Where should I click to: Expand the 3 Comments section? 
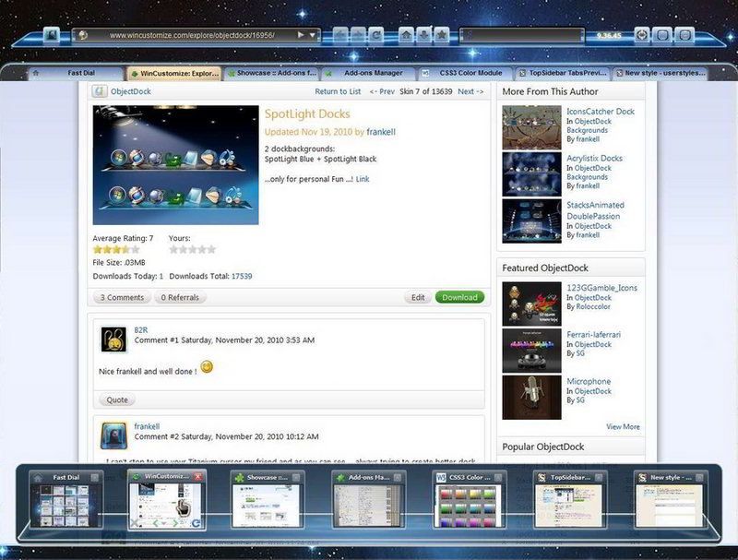point(123,297)
